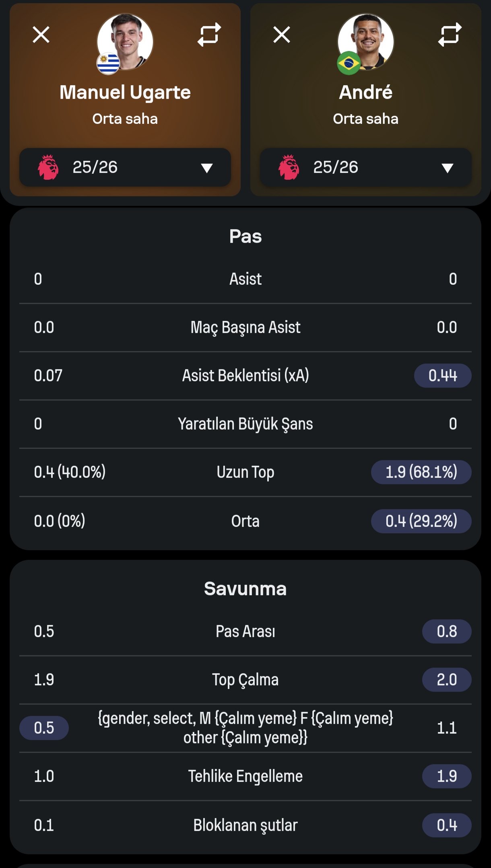Screen dimensions: 491x868
Task: Open Ugarte's 25/26 season dropdown
Action: click(x=125, y=167)
